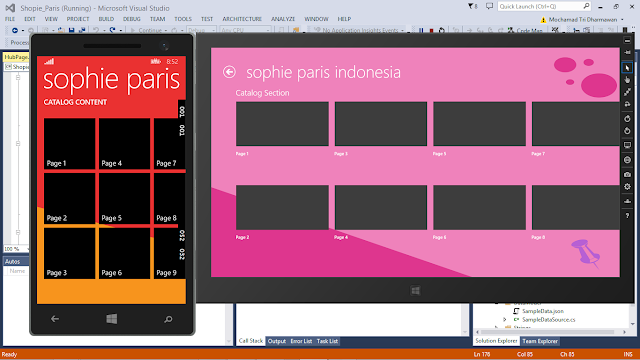Select SampleData.json in Solution Explorer
640x360 pixels.
click(542, 311)
